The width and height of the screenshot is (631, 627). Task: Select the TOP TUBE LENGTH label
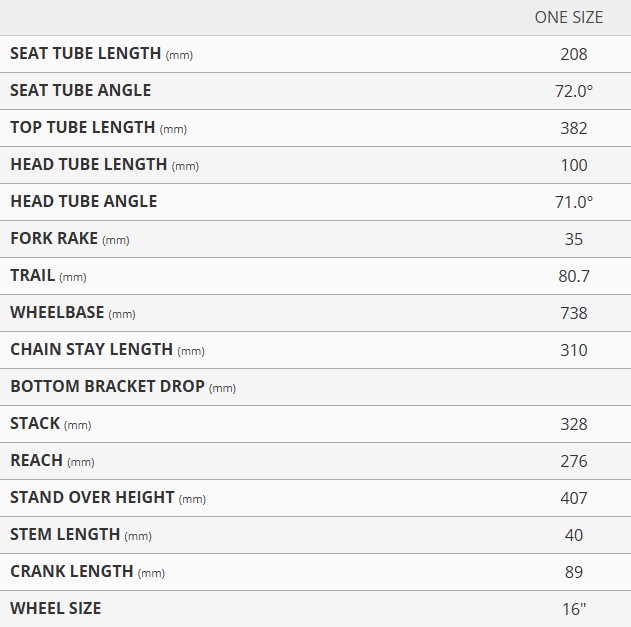[98, 128]
